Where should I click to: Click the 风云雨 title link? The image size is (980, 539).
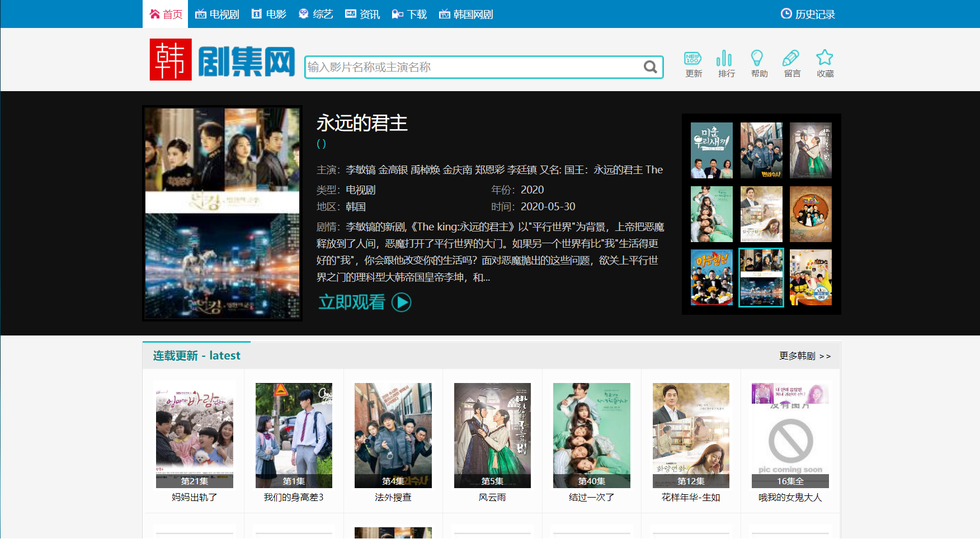pos(492,497)
